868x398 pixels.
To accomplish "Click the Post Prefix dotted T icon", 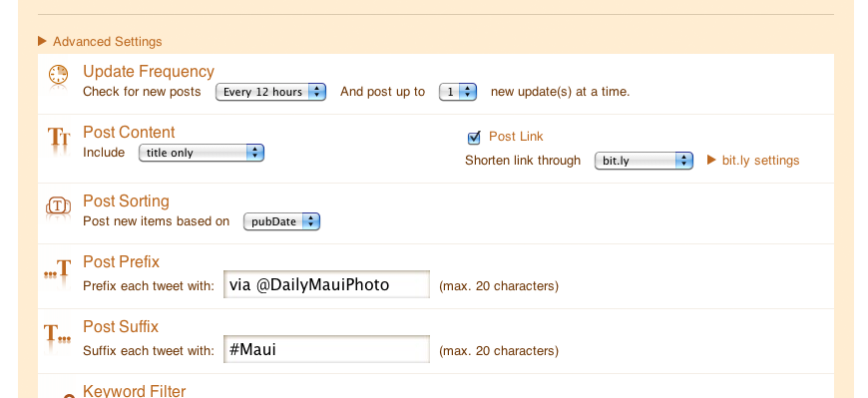I will (x=58, y=269).
